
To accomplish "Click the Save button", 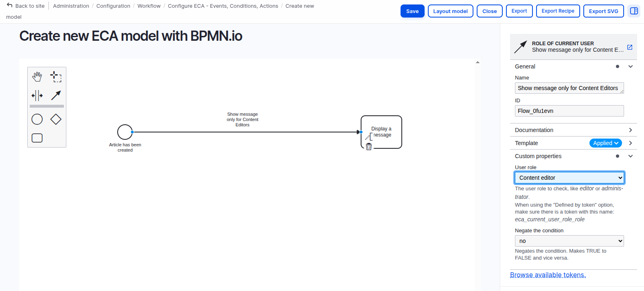I will pyautogui.click(x=412, y=11).
